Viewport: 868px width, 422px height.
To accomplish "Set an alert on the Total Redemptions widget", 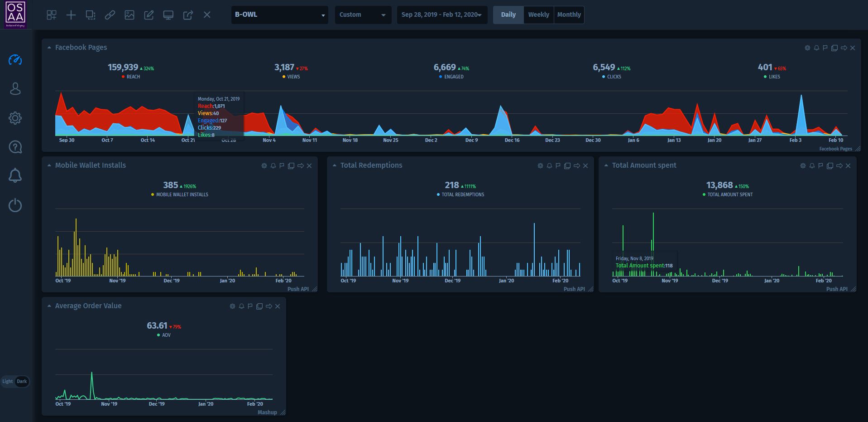I will pyautogui.click(x=549, y=166).
